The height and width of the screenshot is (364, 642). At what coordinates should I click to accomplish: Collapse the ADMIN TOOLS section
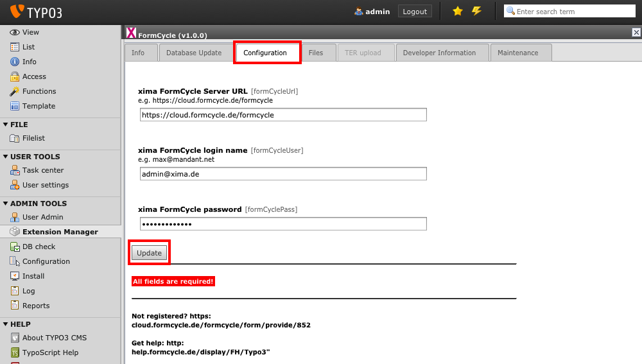coord(6,204)
